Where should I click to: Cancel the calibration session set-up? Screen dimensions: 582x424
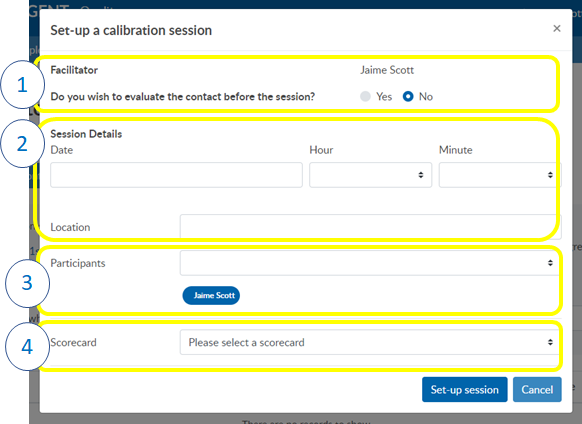click(x=537, y=389)
